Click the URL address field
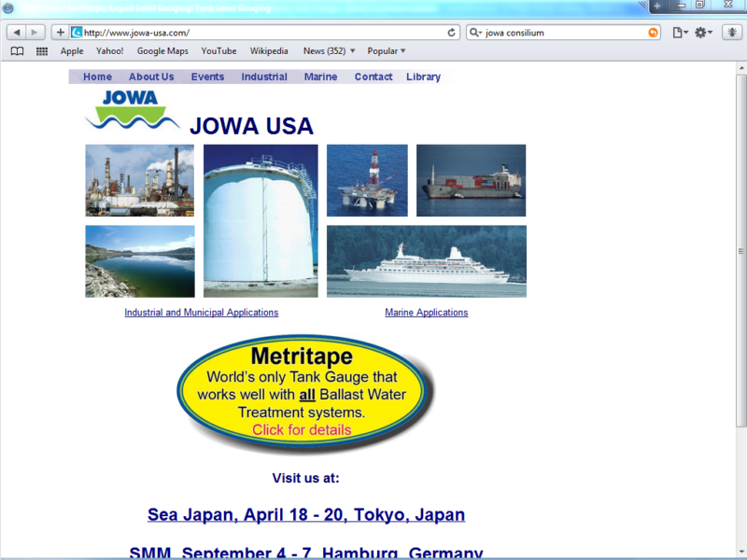 (263, 33)
